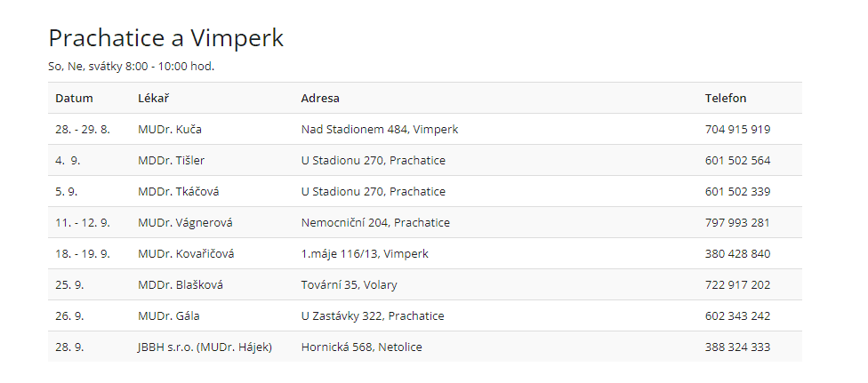
Task: Click phone number 380 428 840
Action: [737, 254]
